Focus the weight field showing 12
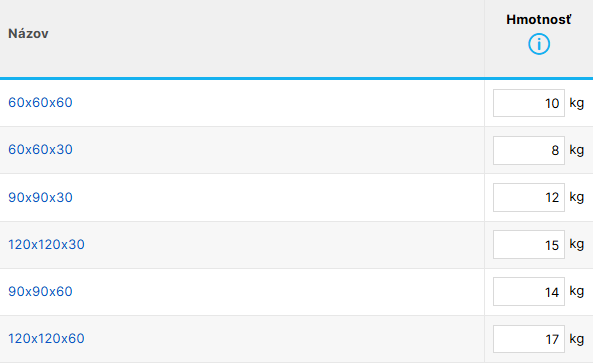 (x=529, y=197)
